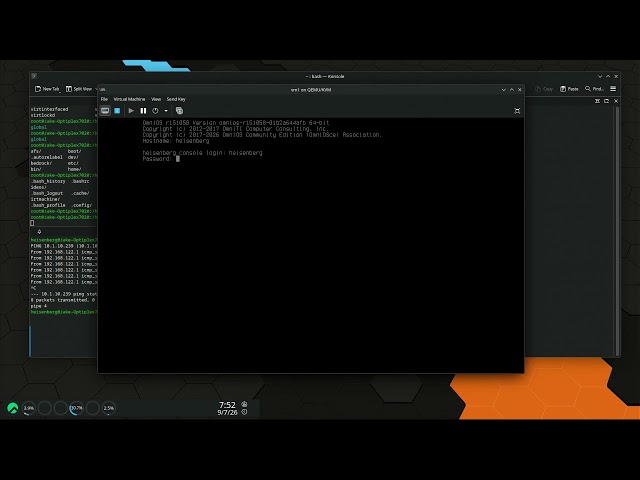The image size is (640, 480).
Task: Click lower clock-shaped icon beside the date
Action: [x=244, y=412]
